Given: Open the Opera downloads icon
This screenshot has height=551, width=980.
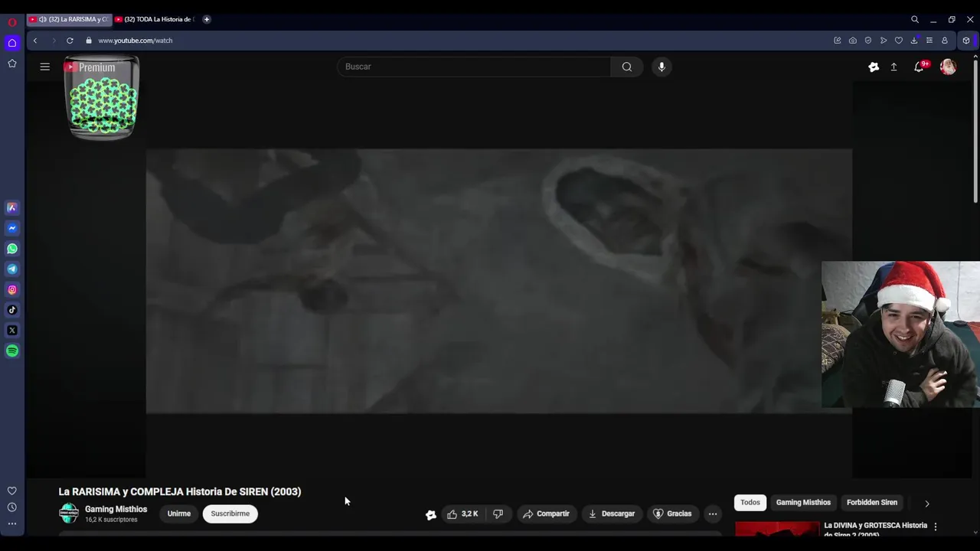Looking at the screenshot, I should coord(914,41).
